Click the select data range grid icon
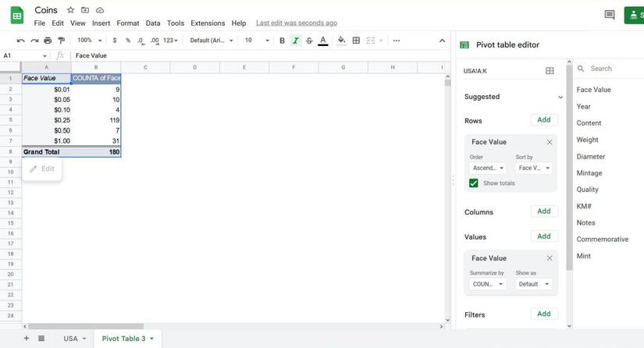 coord(550,70)
